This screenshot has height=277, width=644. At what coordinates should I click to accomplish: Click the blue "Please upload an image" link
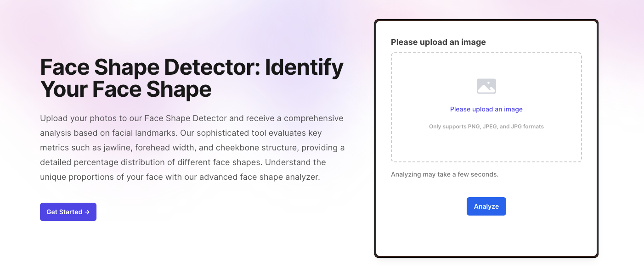click(486, 109)
